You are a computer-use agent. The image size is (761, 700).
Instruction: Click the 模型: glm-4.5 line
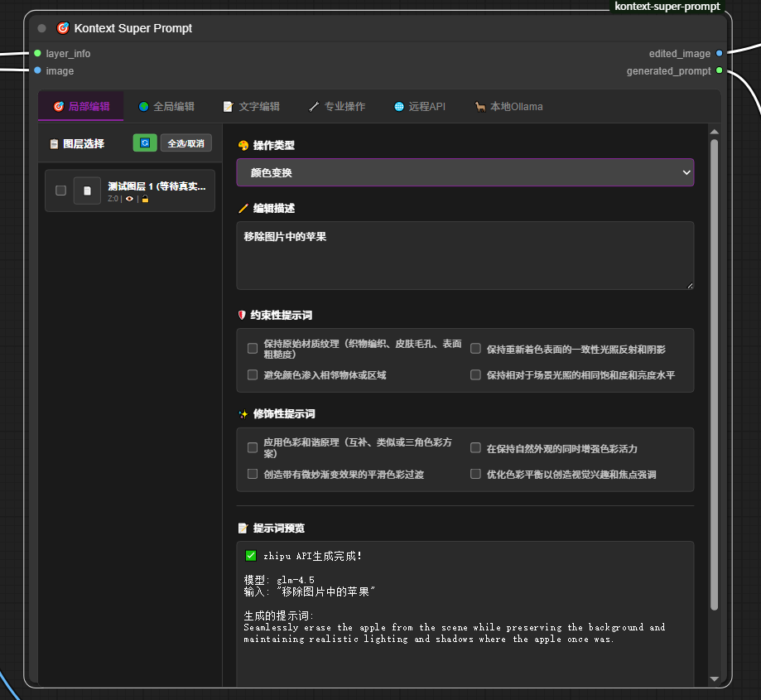279,580
